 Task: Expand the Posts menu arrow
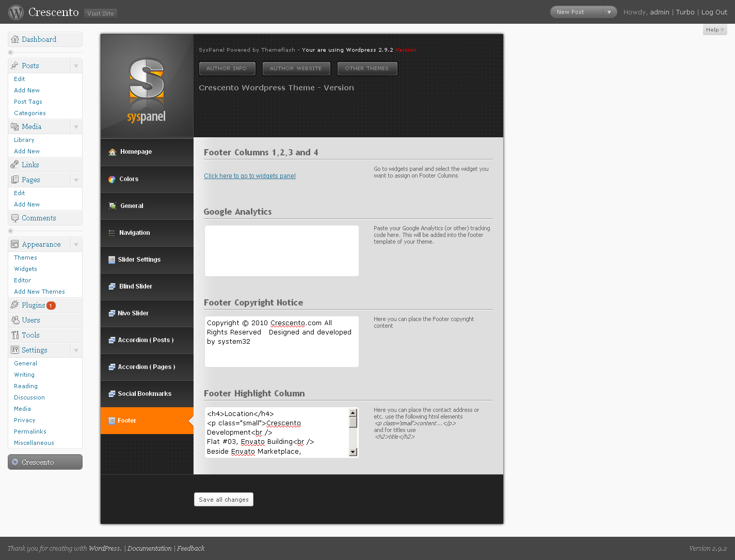76,66
